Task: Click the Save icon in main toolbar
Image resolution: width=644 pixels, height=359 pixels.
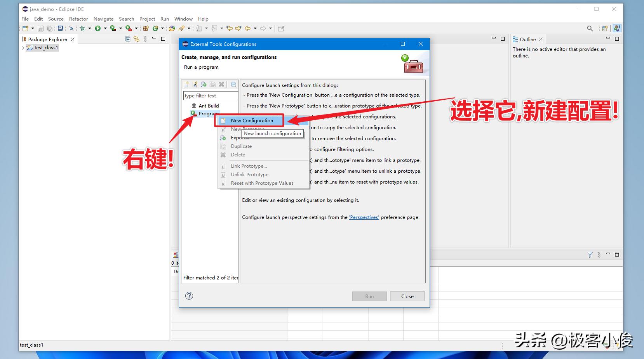Action: [x=40, y=28]
